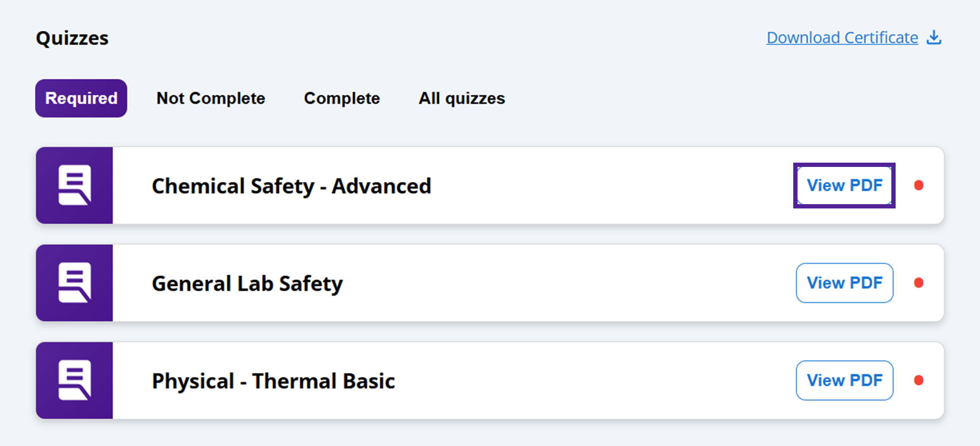Screen dimensions: 980x446
Task: Click red status dot for Physical - Thermal Basic
Action: [918, 380]
